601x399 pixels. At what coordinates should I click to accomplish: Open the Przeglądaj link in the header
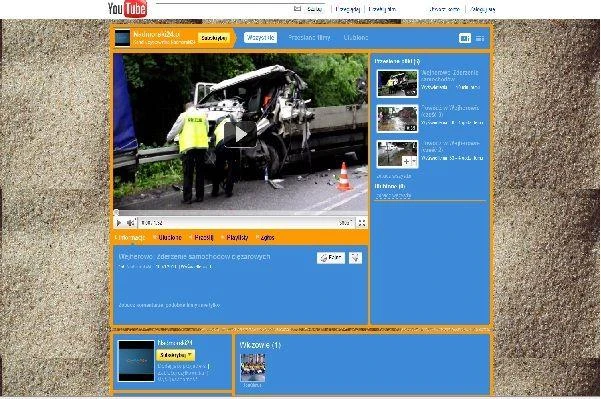pyautogui.click(x=347, y=9)
